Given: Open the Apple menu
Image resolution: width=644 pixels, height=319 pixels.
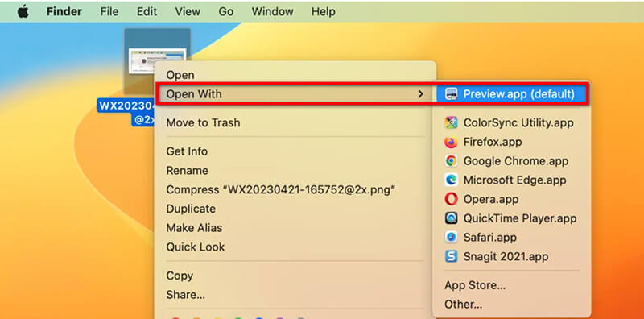Looking at the screenshot, I should tap(23, 11).
